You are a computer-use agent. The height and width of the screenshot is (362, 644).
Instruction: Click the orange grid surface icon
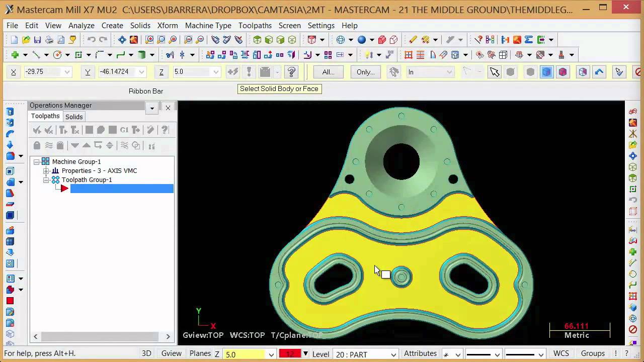[409, 55]
